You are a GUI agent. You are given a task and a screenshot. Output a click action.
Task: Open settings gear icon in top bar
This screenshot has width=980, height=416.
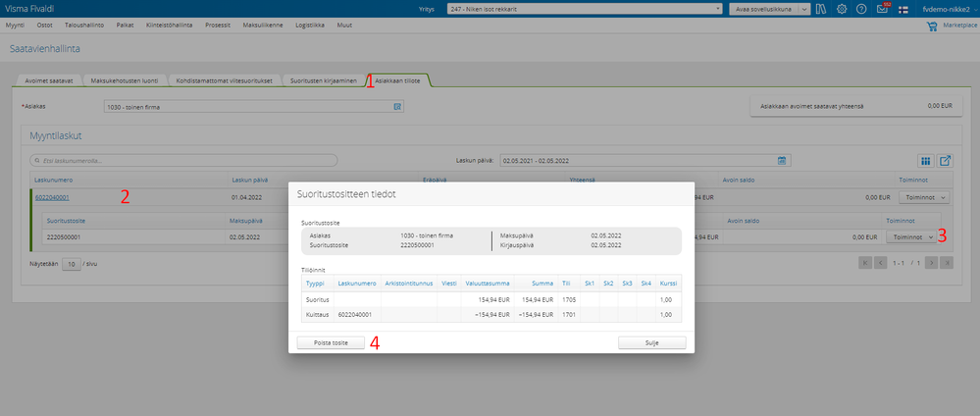click(842, 9)
